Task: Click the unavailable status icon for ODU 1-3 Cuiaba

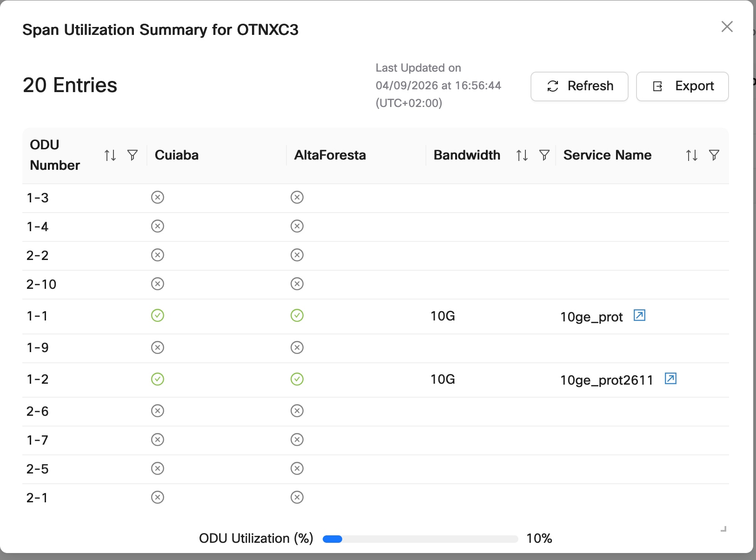Action: (158, 197)
